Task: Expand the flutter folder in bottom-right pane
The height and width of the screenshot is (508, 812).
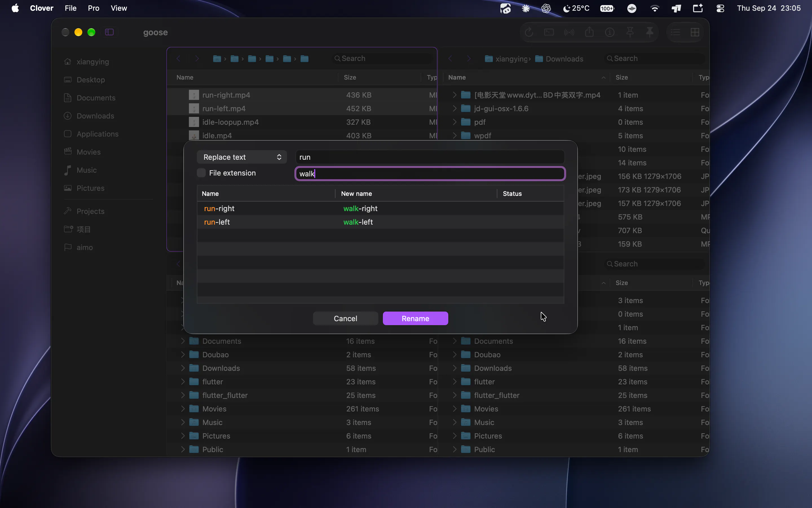Action: 455,382
